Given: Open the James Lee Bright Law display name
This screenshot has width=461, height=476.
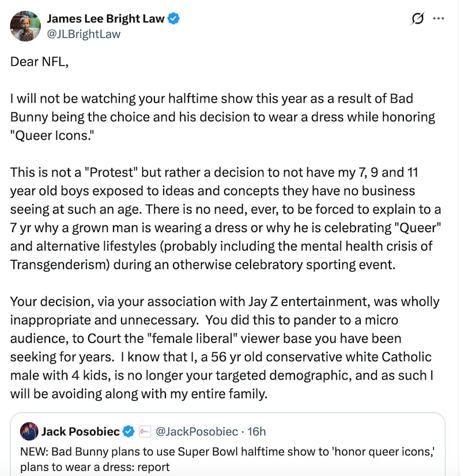Looking at the screenshot, I should click(x=105, y=19).
